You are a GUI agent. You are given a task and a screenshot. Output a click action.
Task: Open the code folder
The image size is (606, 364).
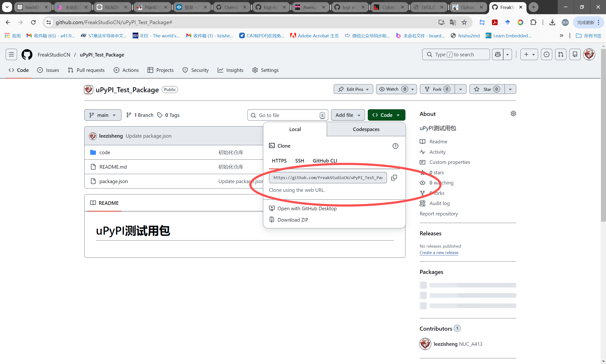click(105, 153)
